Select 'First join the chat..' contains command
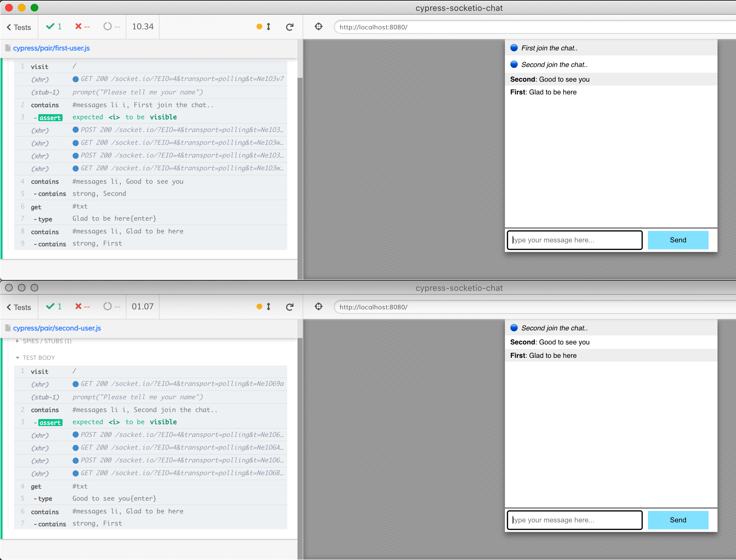736x560 pixels. coord(150,105)
